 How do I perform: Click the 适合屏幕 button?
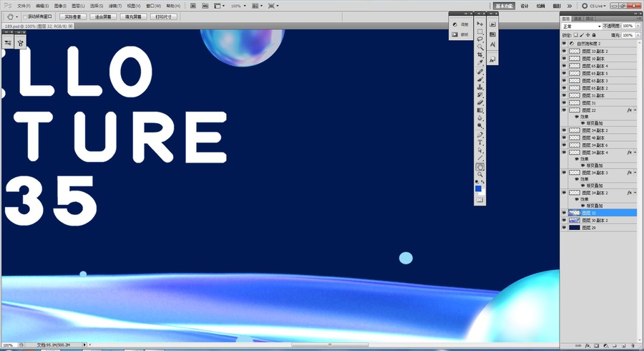103,17
